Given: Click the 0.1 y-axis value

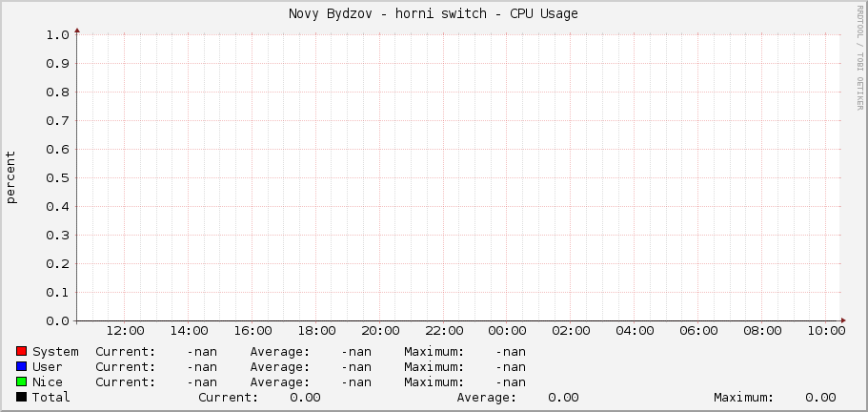Looking at the screenshot, I should pyautogui.click(x=57, y=293).
